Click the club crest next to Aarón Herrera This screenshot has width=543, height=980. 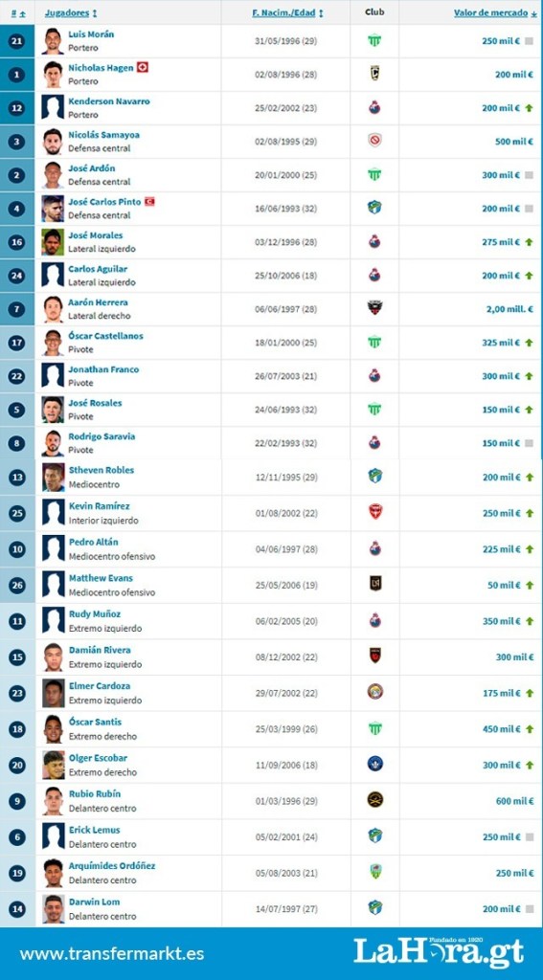pyautogui.click(x=374, y=307)
